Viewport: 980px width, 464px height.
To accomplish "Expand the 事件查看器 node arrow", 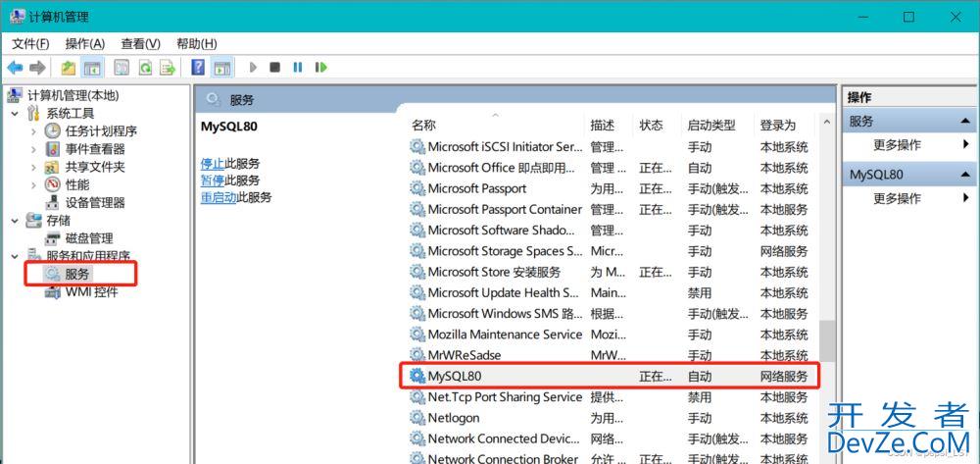I will 33,149.
